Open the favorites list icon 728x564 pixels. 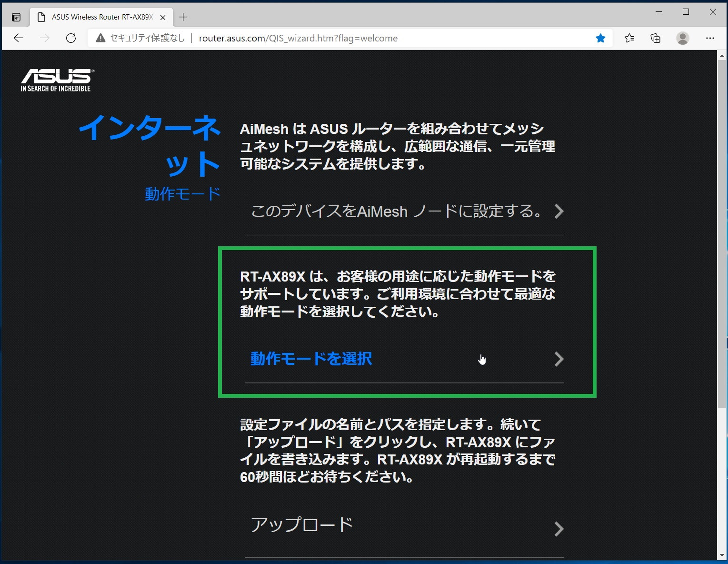click(629, 38)
